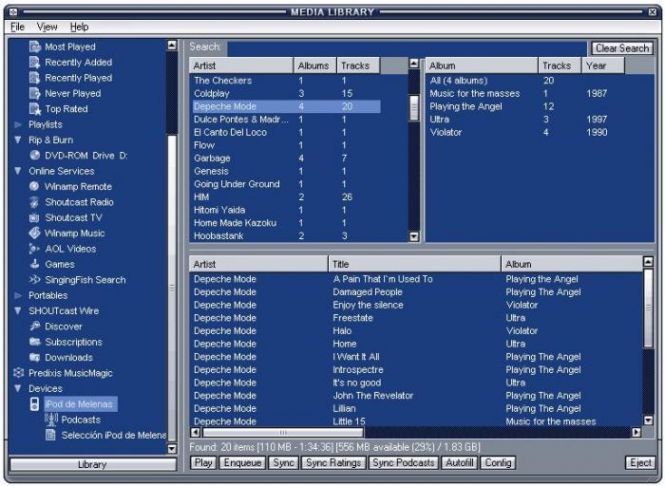Select the Violator album row

(526, 132)
